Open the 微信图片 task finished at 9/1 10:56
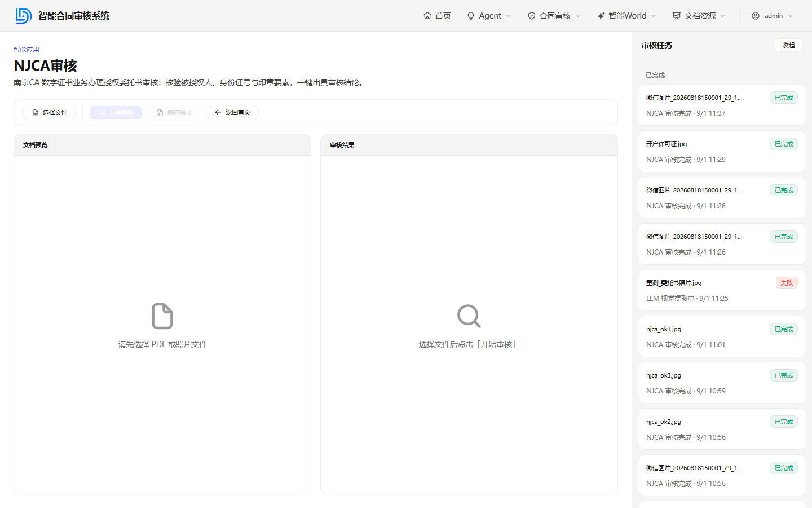This screenshot has height=508, width=812. (722, 475)
